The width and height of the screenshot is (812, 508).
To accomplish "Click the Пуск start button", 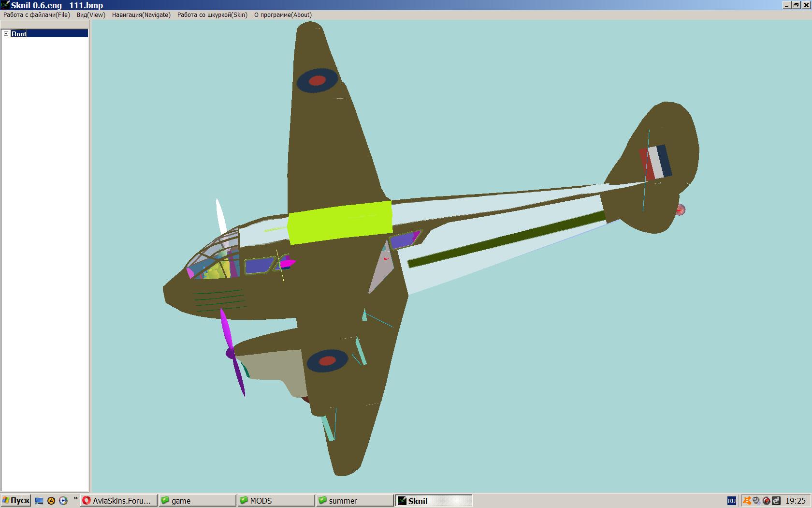I will [16, 501].
